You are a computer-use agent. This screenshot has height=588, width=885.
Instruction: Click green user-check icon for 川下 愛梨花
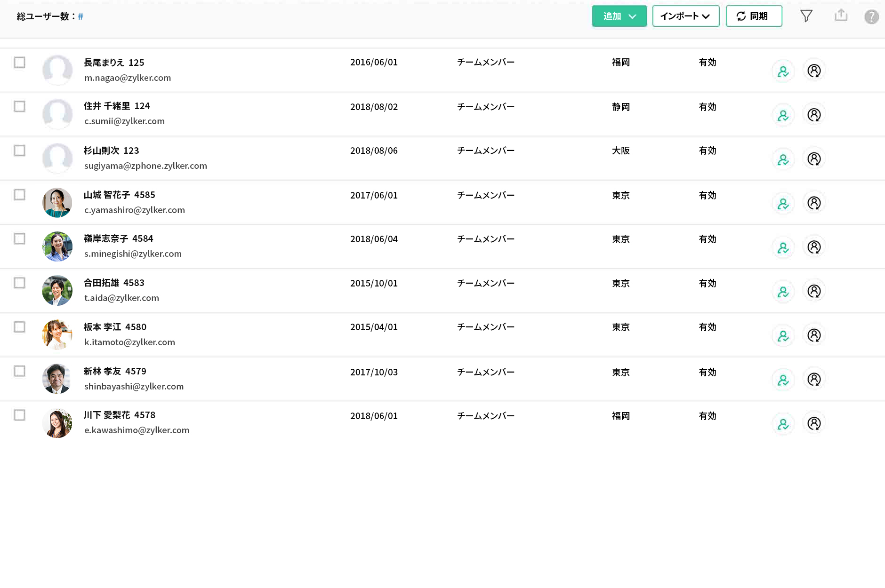(783, 424)
